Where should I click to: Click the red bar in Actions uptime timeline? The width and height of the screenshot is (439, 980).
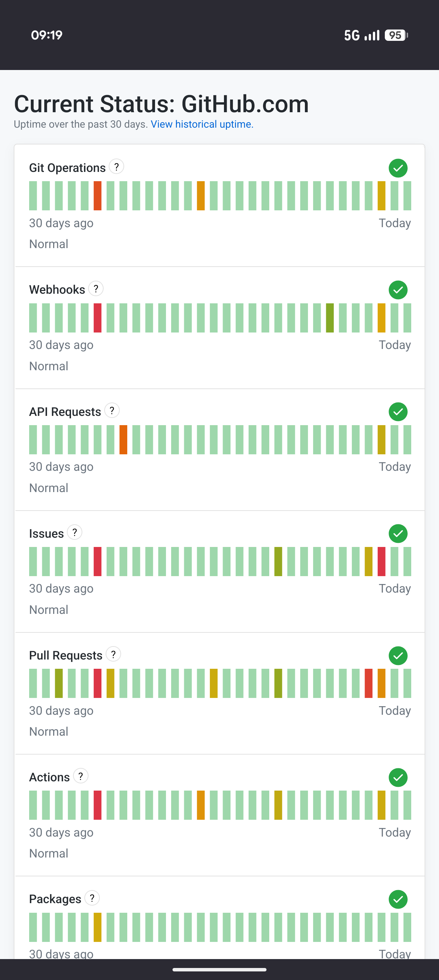click(97, 805)
